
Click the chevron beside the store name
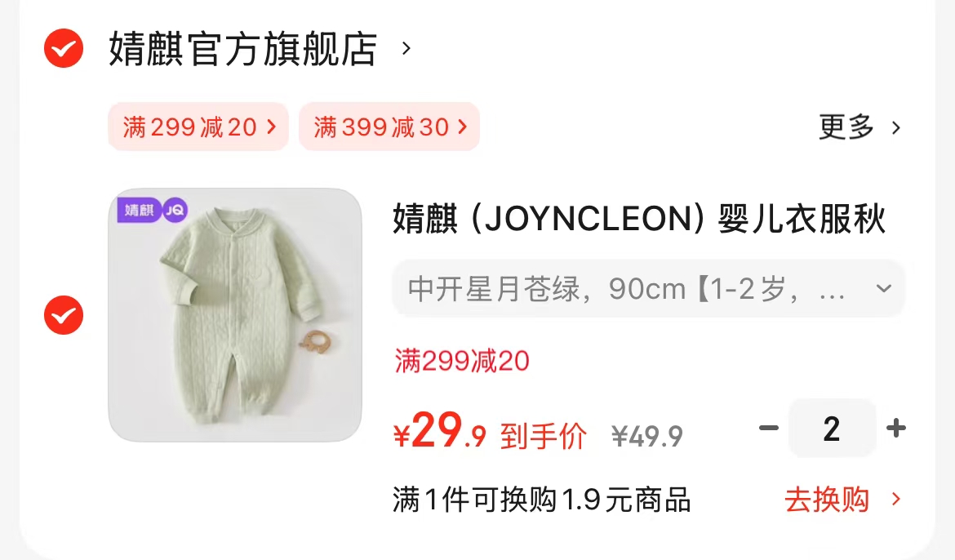click(x=406, y=48)
